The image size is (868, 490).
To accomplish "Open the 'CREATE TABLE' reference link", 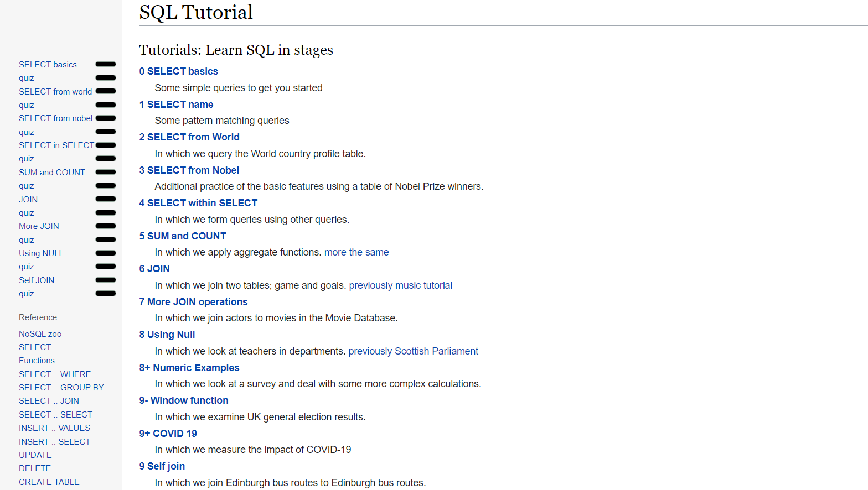I will pos(49,482).
